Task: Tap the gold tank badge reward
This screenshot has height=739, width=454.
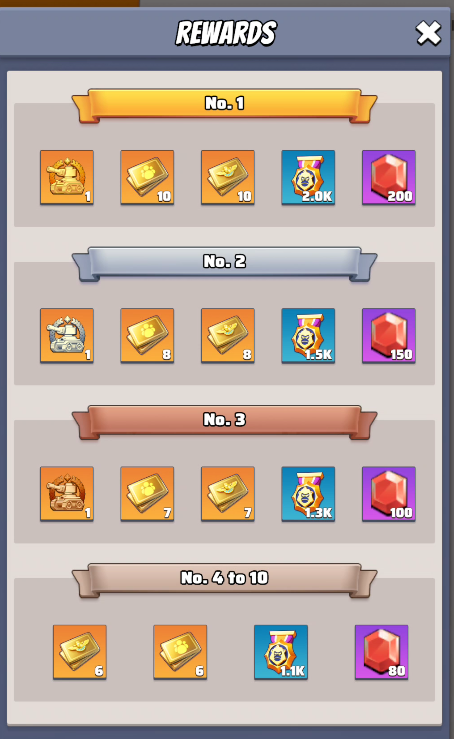Action: (67, 177)
